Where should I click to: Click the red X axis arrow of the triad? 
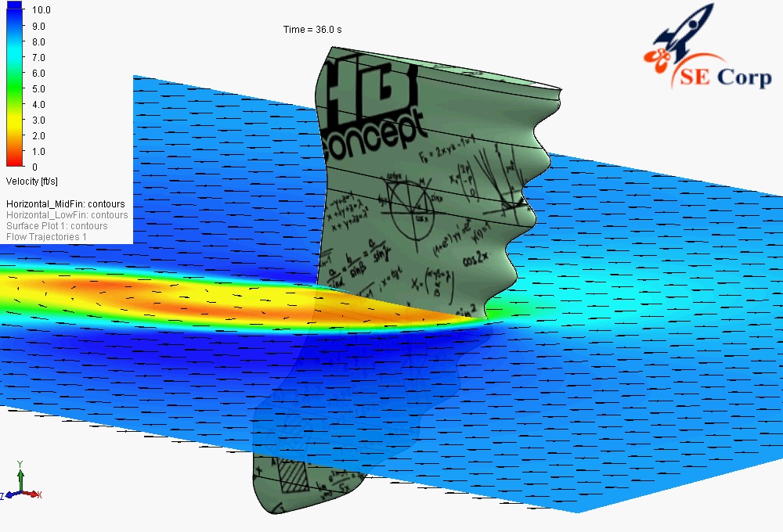pyautogui.click(x=33, y=494)
